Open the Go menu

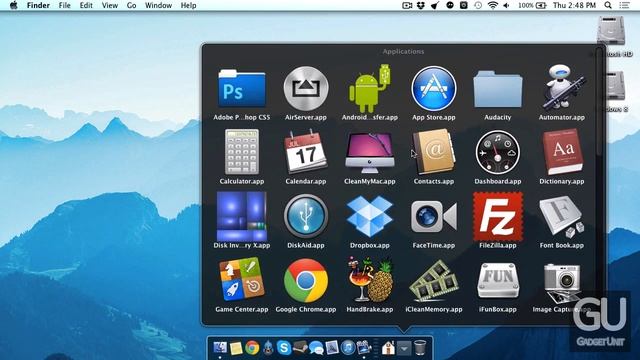pyautogui.click(x=131, y=5)
